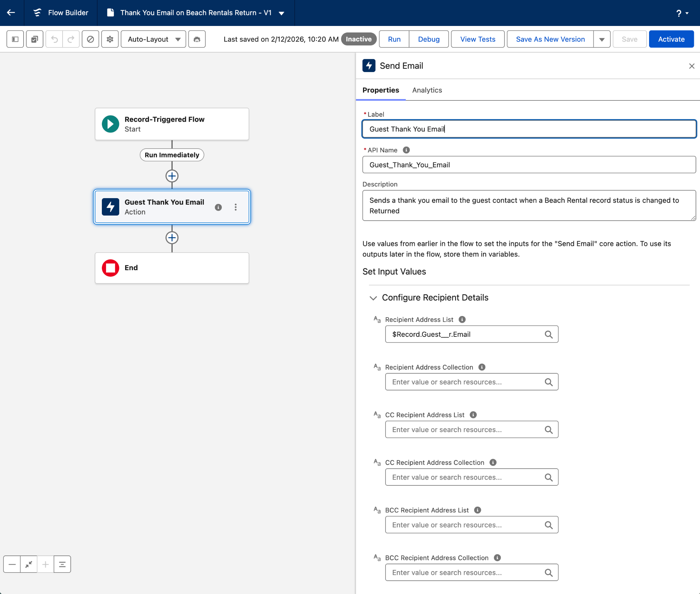Click the CC Recipient Address List field

(x=472, y=430)
